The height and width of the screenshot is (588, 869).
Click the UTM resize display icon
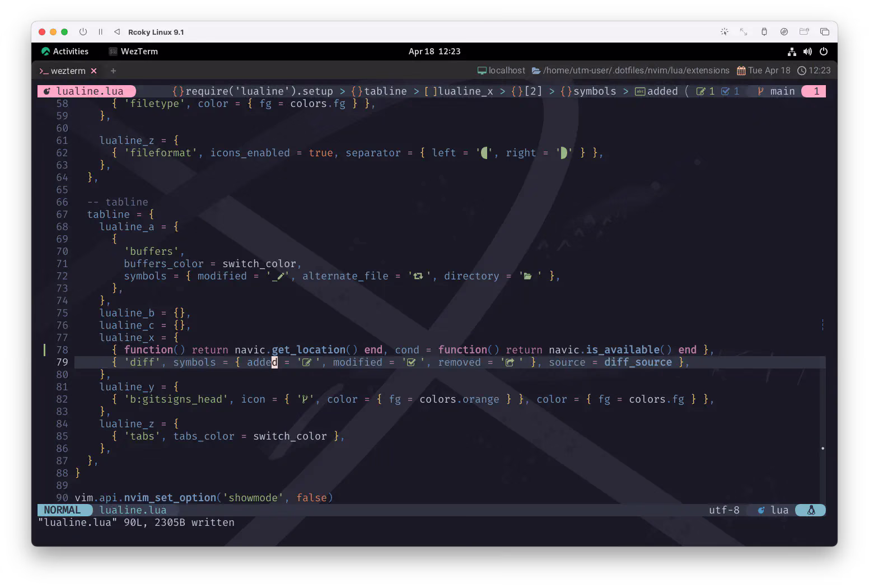[744, 32]
